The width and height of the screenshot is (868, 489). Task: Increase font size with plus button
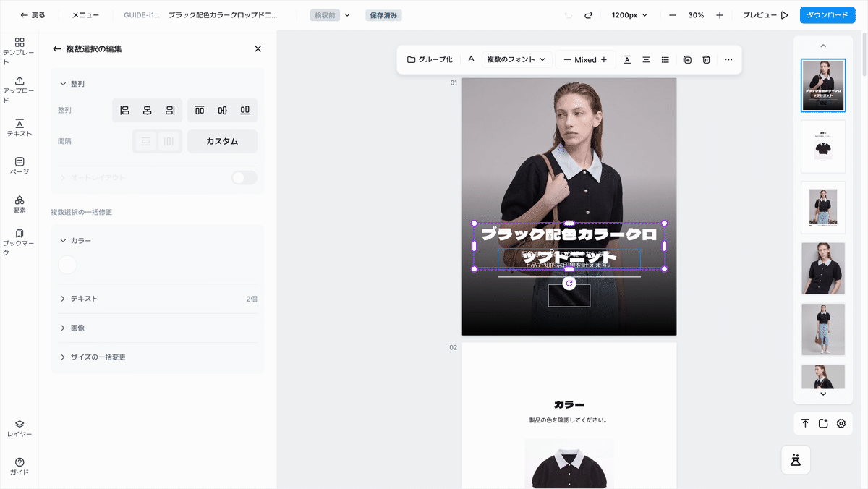(604, 60)
